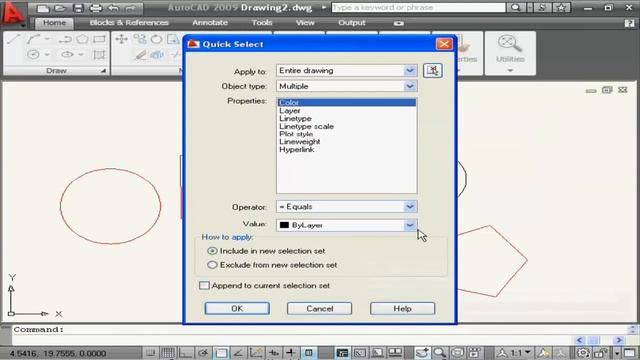Click the black ByLayer color swatch
Screen dimensions: 640x360
[284, 225]
